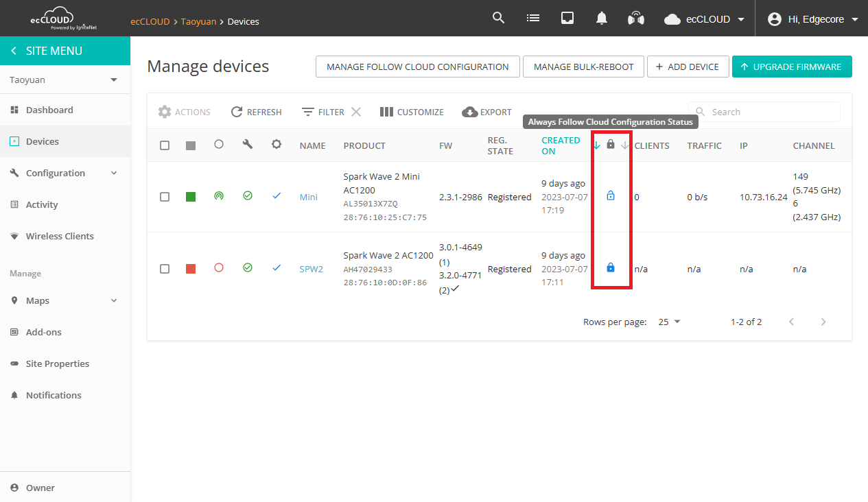868x502 pixels.
Task: Open the Taoyuan site dropdown
Action: pos(64,80)
